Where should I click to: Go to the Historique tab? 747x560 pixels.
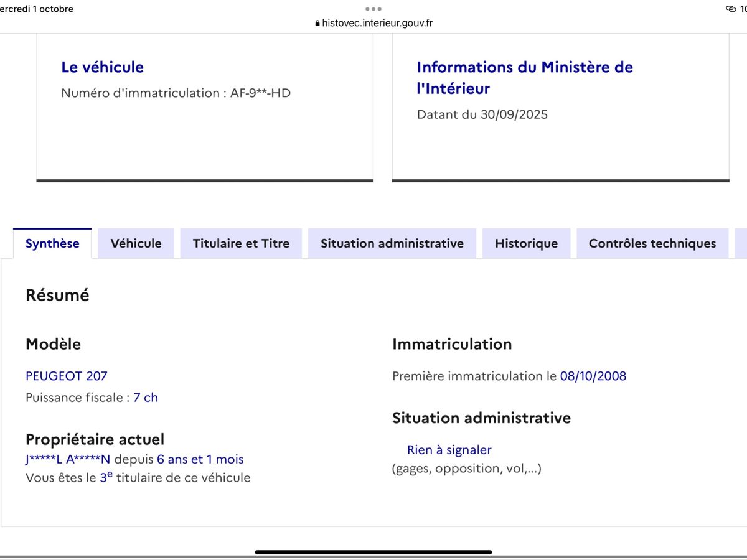526,243
